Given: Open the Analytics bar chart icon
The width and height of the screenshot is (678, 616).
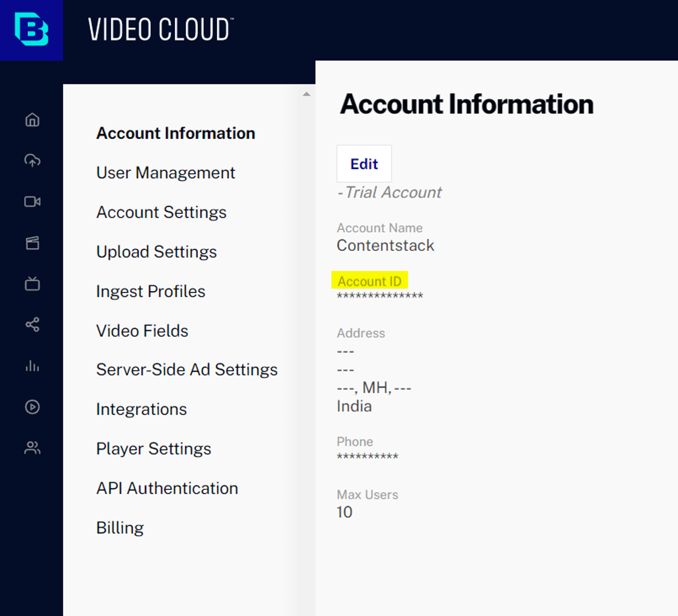Looking at the screenshot, I should pos(32,366).
